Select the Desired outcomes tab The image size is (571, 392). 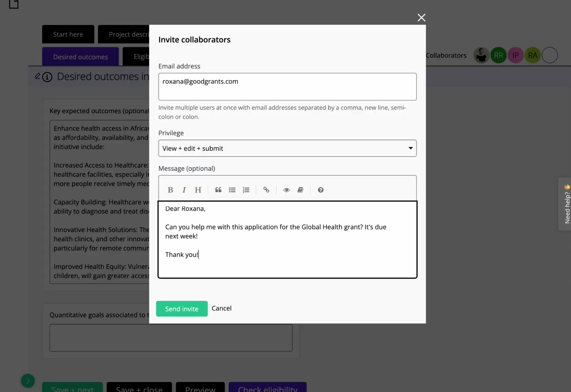click(x=80, y=57)
